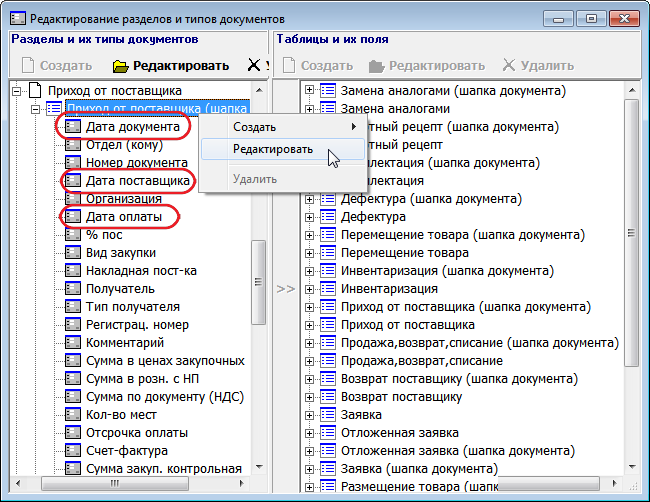
Task: Click the right list vertical scrollbar thumb
Action: (632, 233)
